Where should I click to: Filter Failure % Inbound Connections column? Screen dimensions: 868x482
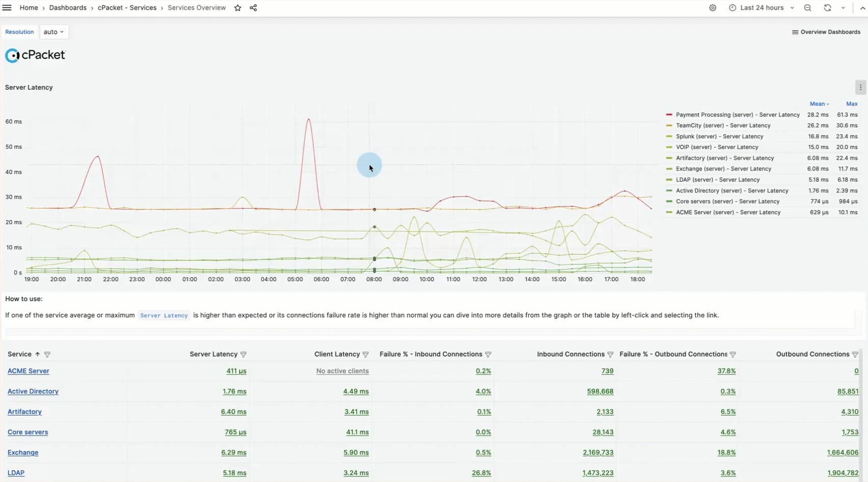point(488,354)
